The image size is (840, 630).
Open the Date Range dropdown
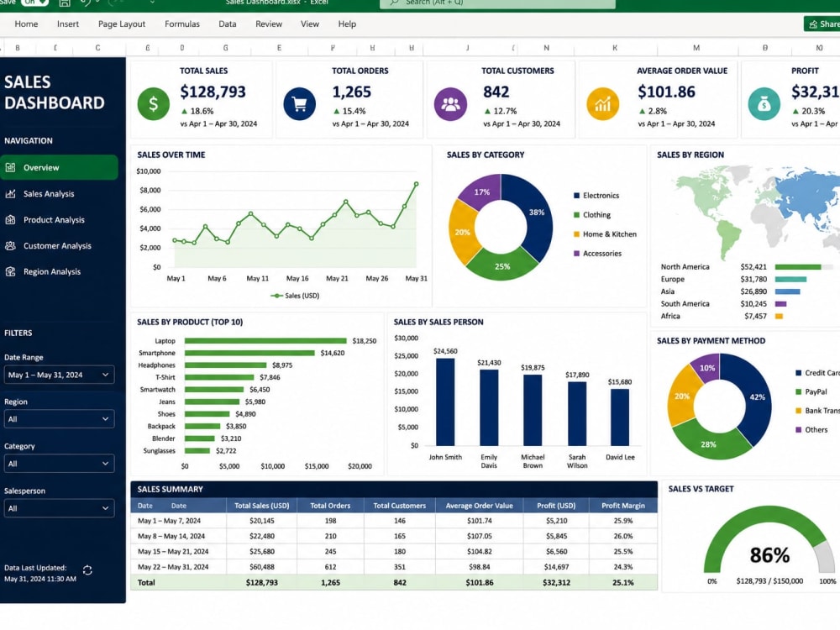click(59, 375)
